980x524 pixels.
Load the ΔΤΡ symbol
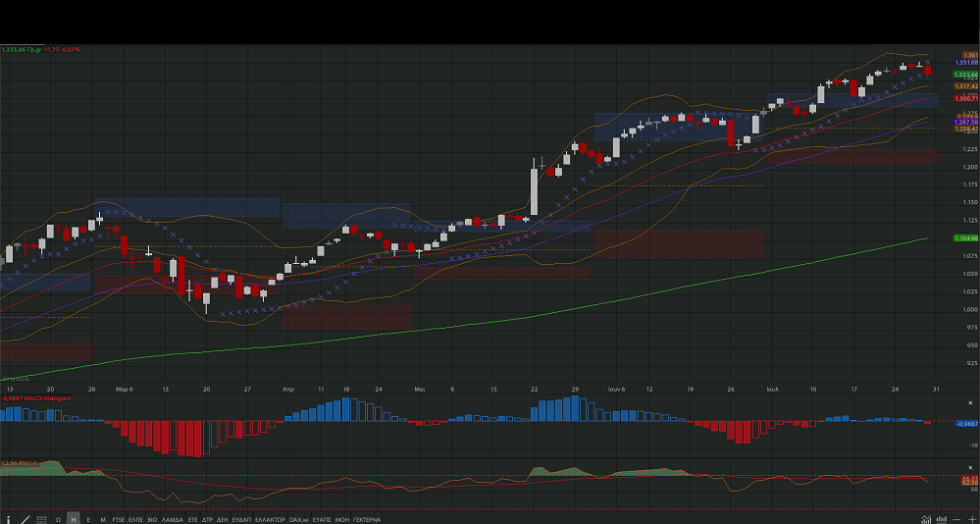click(208, 520)
